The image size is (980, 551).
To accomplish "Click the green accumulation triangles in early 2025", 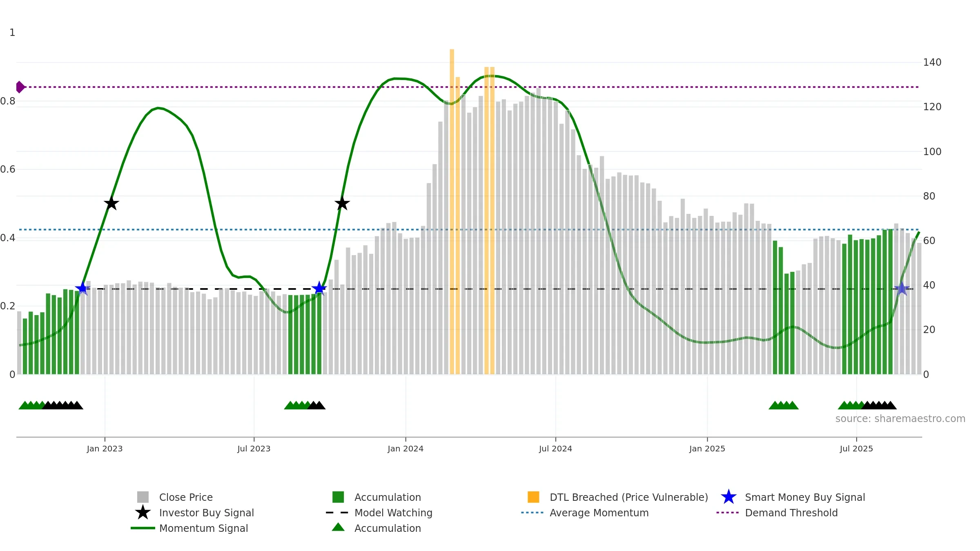I will click(784, 405).
